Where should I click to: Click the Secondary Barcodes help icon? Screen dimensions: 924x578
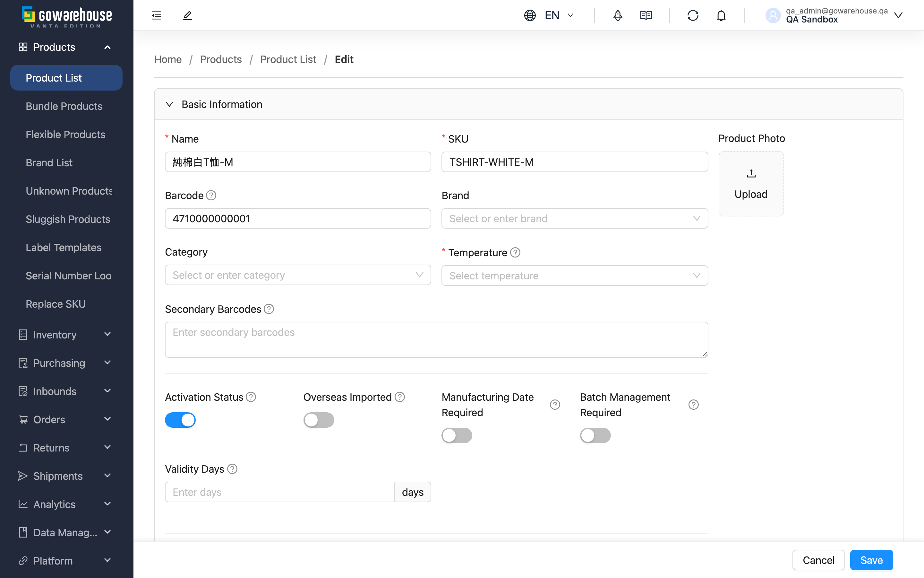point(269,309)
